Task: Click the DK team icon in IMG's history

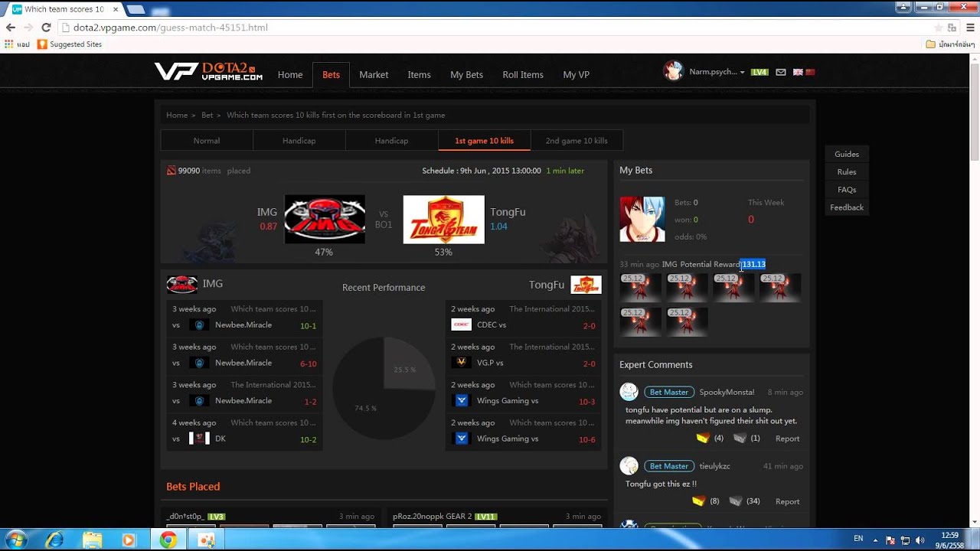Action: click(199, 439)
